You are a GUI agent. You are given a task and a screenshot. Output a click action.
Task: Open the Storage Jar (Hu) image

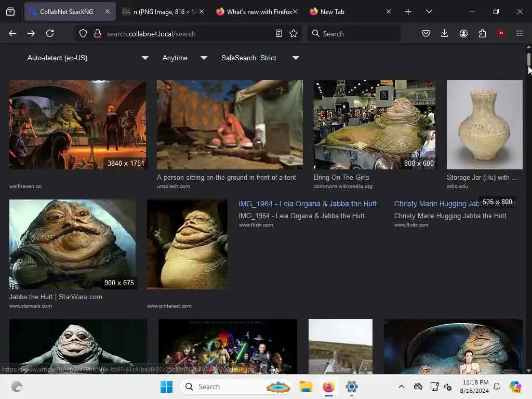(x=485, y=125)
